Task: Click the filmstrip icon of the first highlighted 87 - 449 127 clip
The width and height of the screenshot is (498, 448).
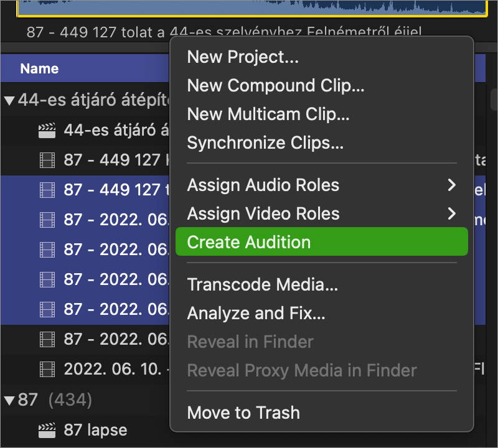Action: (47, 190)
